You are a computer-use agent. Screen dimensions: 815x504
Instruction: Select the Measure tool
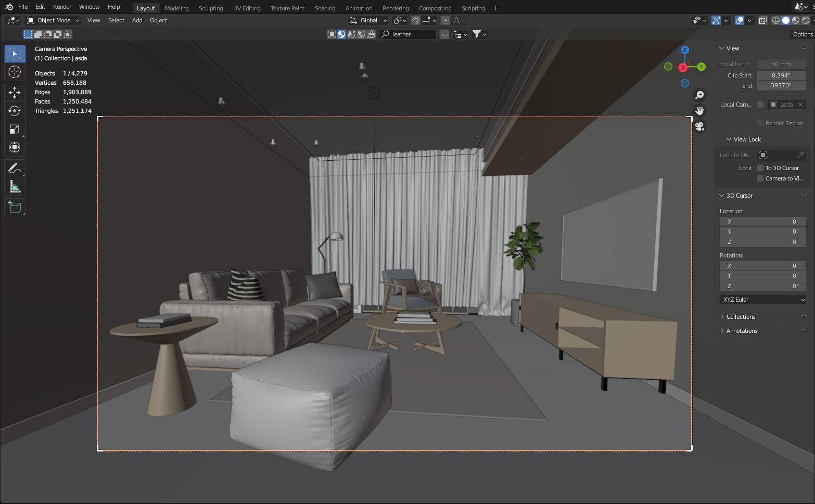pos(15,186)
